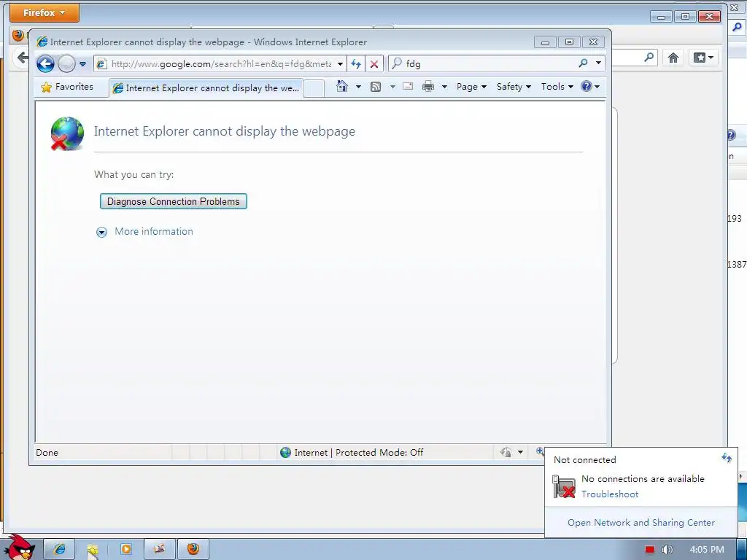747x560 pixels.
Task: Click the disconnected network adapter icon
Action: 564,486
